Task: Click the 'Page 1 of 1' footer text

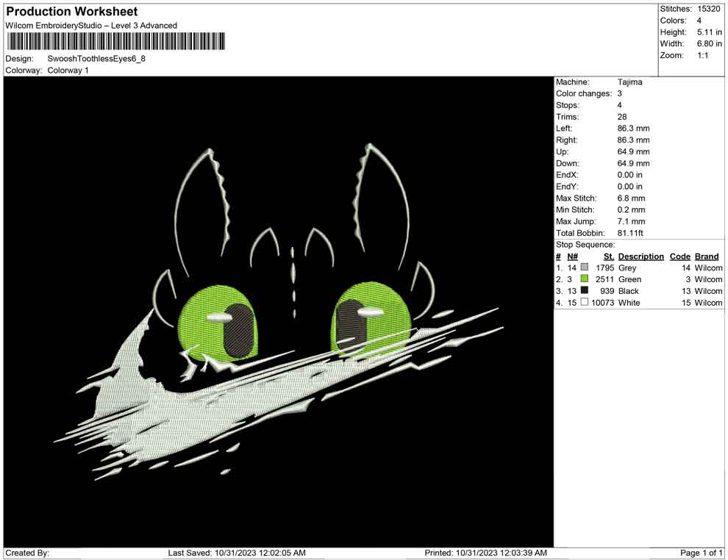Action: point(701,553)
